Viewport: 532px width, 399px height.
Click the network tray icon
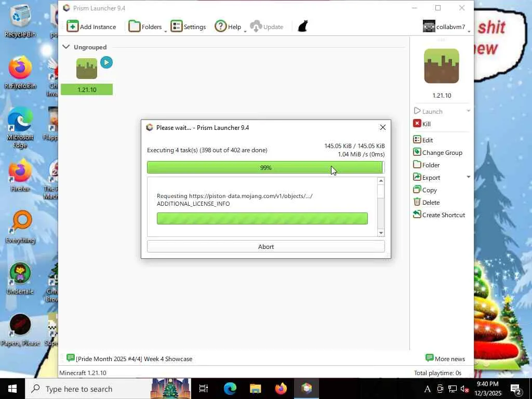pyautogui.click(x=453, y=389)
